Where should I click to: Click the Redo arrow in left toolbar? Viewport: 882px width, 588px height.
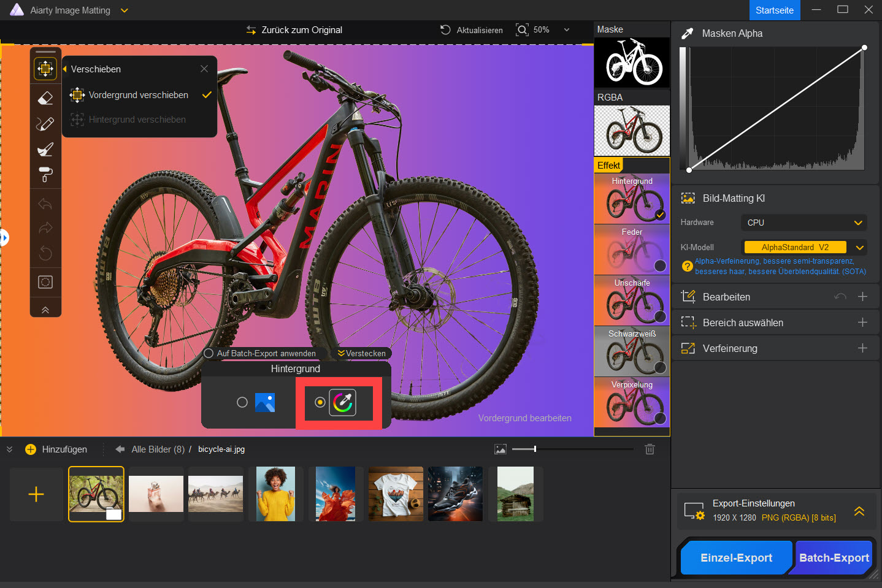45,228
